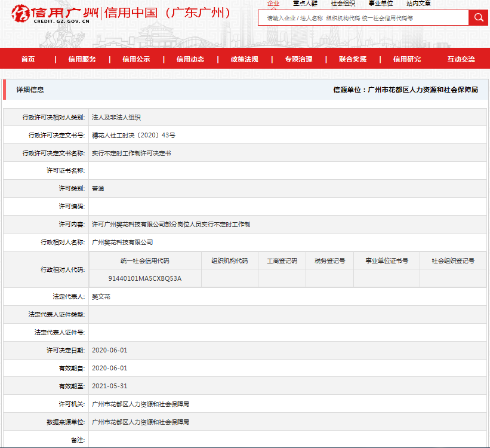Click the 有效期自 value 2020-06-01

tap(110, 368)
